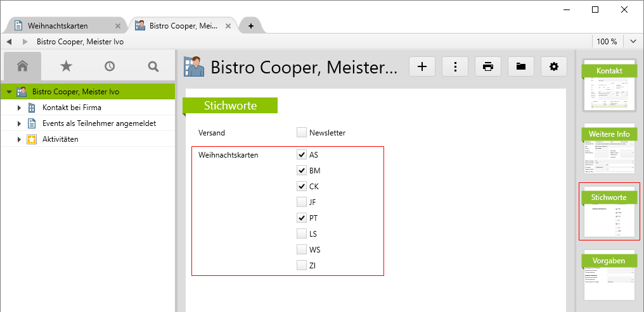Viewport: 644px width, 312px height.
Task: Select Events als Teilnehmer angemeldet item
Action: [99, 123]
